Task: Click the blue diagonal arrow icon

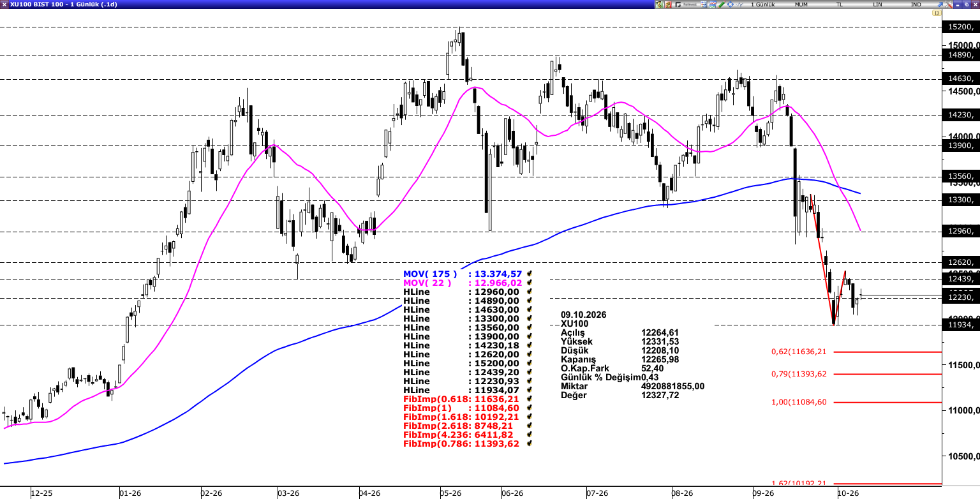Action: (x=940, y=4)
